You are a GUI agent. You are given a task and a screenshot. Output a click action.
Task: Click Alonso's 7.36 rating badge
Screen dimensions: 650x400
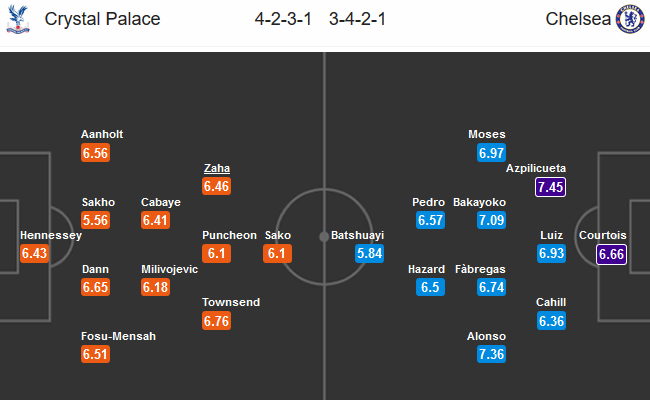click(491, 354)
